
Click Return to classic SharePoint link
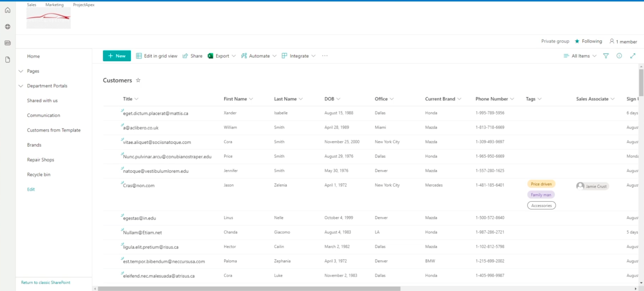[45, 283]
